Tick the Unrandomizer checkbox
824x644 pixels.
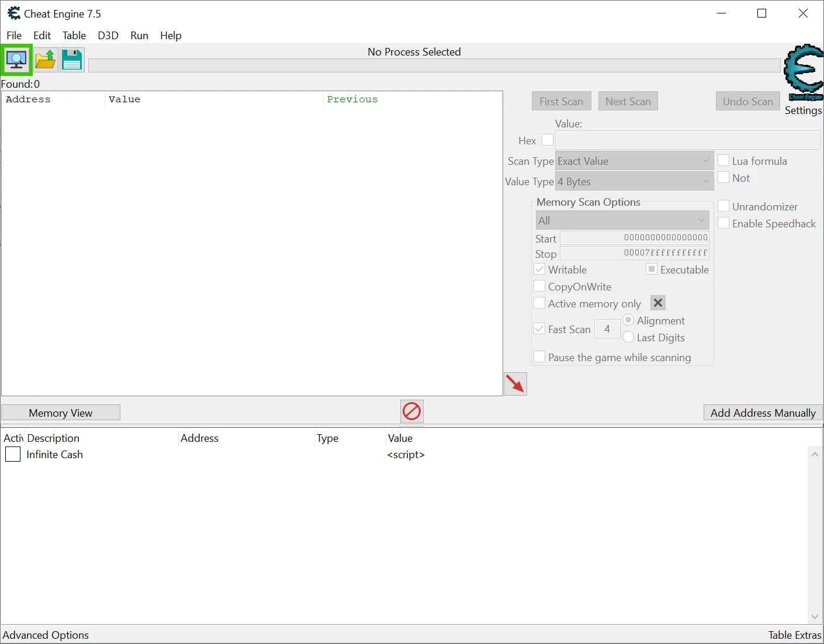[723, 206]
